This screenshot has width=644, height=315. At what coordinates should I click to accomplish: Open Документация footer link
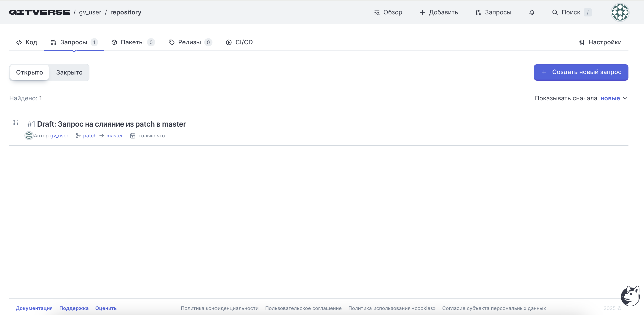coord(34,308)
